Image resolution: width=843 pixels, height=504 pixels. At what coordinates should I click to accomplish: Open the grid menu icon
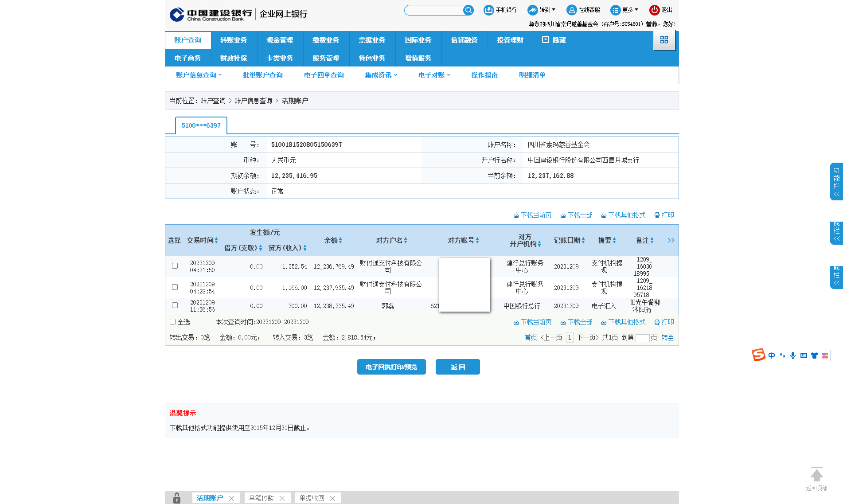(x=664, y=40)
